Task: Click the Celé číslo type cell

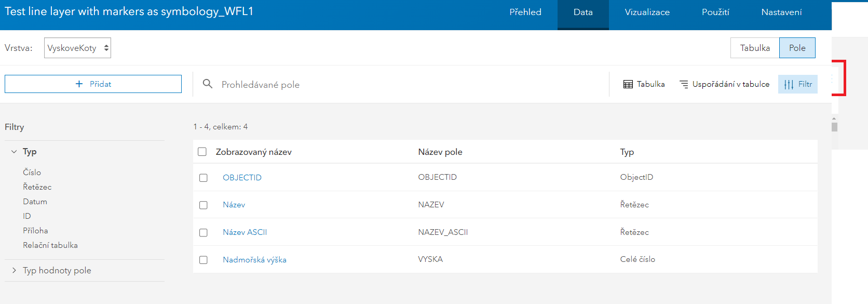Action: 638,259
